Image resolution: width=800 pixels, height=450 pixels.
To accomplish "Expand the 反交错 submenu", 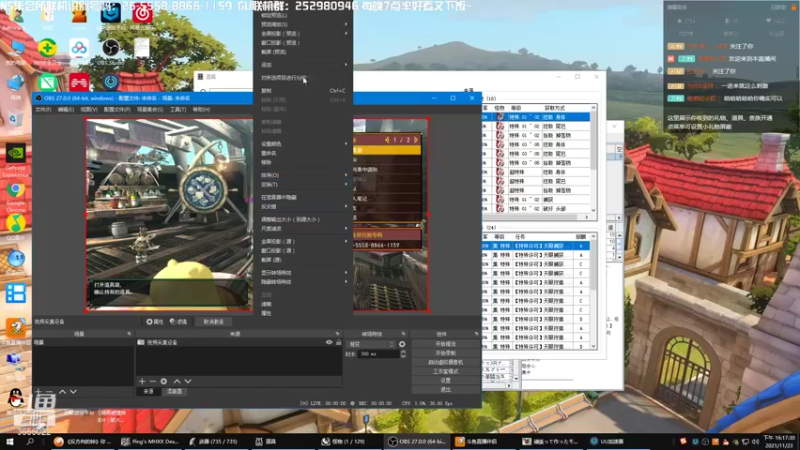I will pyautogui.click(x=303, y=207).
